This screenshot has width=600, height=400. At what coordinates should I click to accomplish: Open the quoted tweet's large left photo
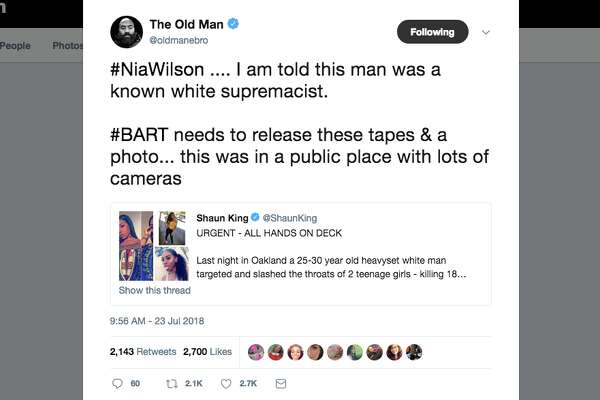[x=136, y=246]
